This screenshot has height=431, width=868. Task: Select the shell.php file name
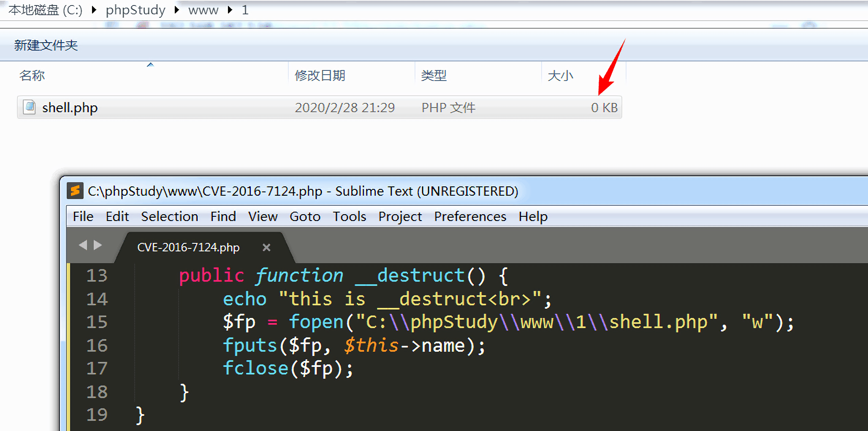click(x=70, y=108)
